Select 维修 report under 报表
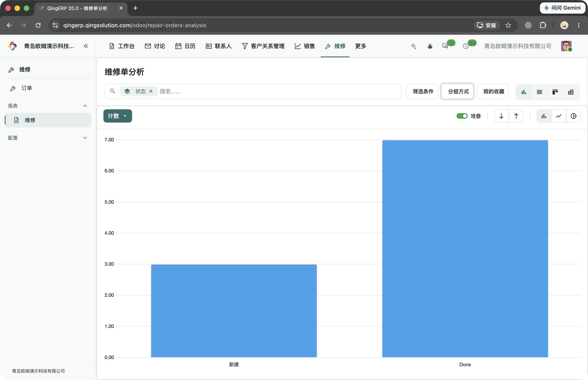This screenshot has width=588, height=380. coord(48,120)
